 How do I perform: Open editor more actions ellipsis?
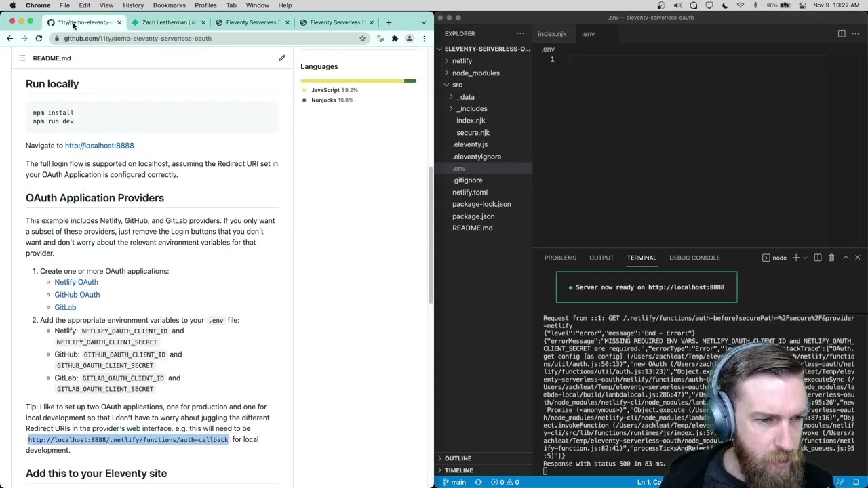coord(856,33)
